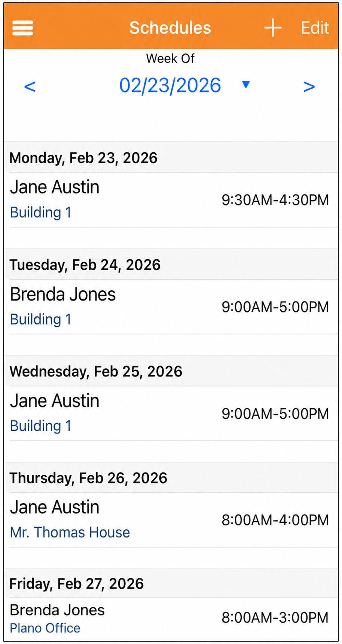Open week date dropdown triangle
The image size is (342, 644).
coord(246,85)
